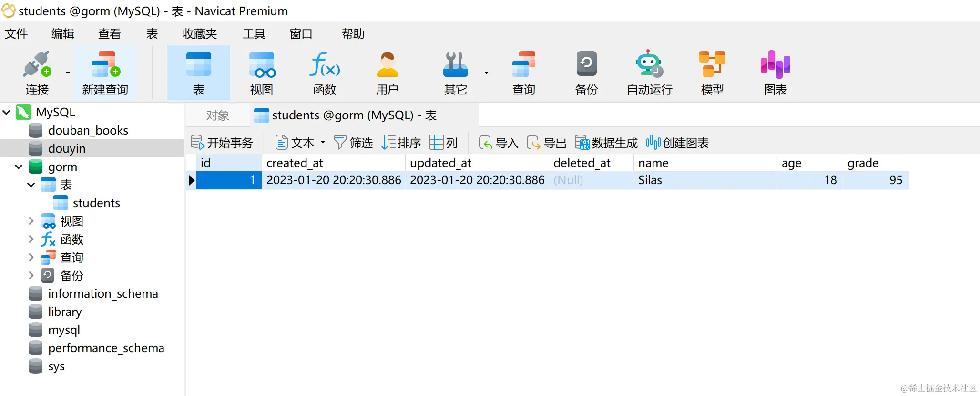Open the 模型 model toolbar icon
The width and height of the screenshot is (980, 396).
[712, 73]
